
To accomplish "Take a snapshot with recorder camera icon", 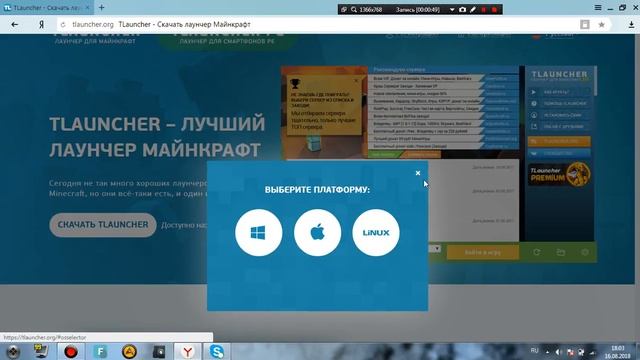I will (462, 9).
